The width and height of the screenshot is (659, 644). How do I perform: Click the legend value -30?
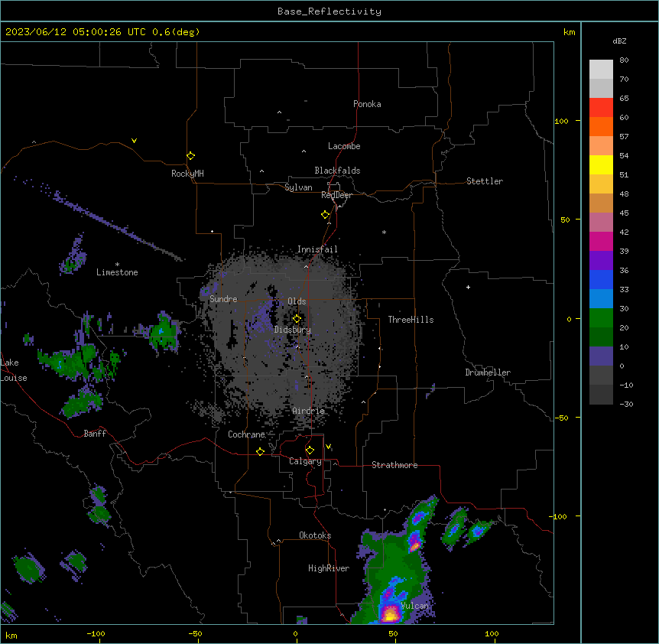click(x=626, y=404)
